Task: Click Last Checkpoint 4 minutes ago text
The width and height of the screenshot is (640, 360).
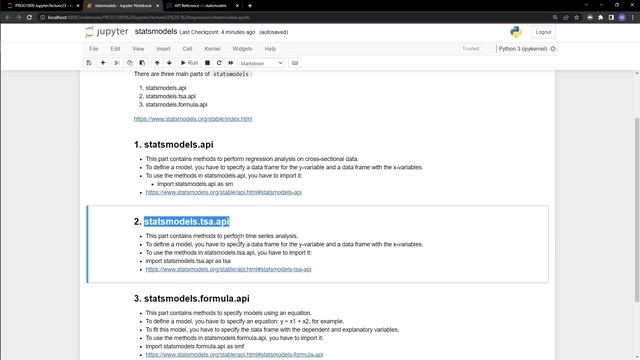Action: 217,32
